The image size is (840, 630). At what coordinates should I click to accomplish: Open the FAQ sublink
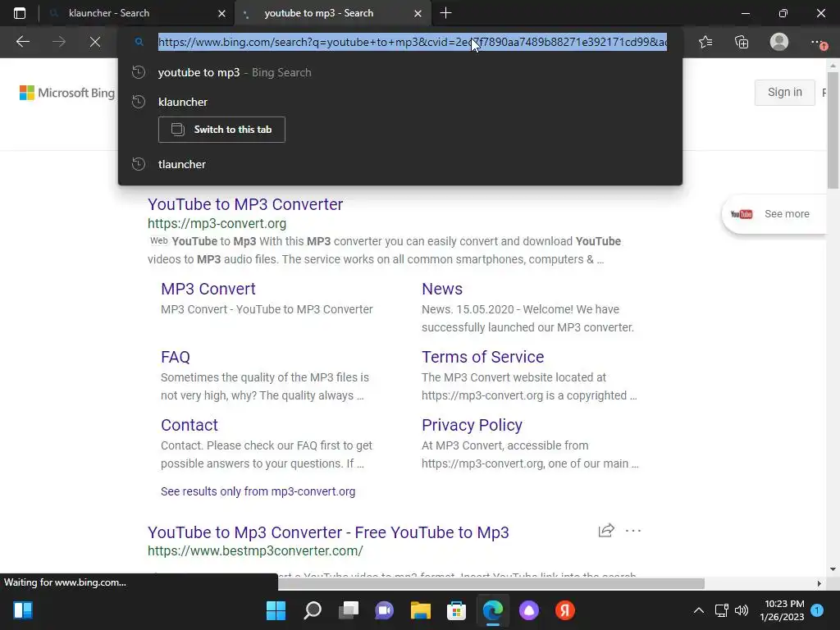click(x=176, y=357)
